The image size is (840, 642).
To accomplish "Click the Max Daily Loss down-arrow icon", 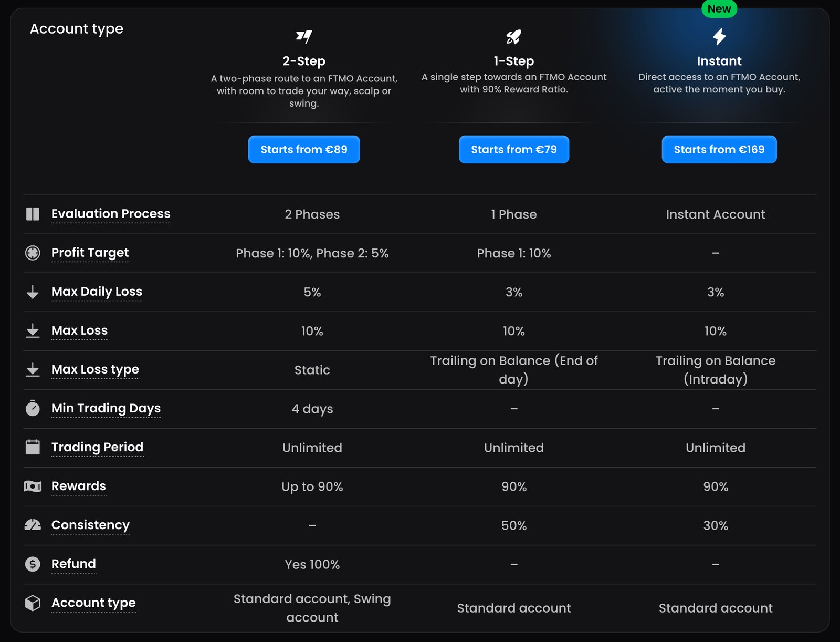I will [33, 292].
